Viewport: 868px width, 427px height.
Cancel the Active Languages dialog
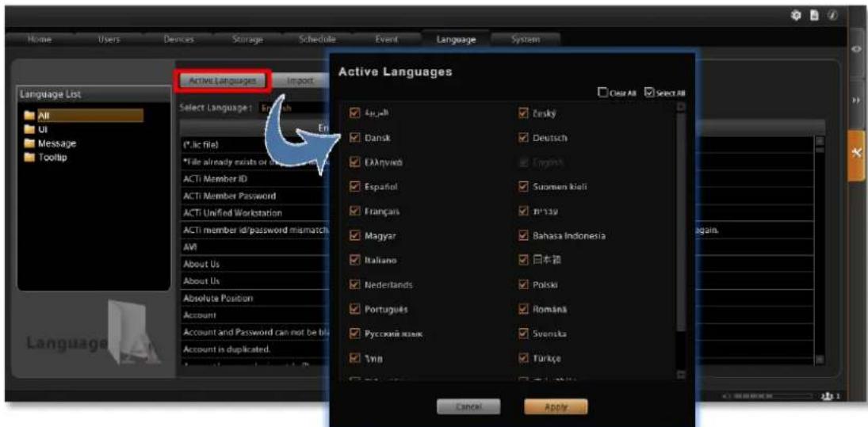468,407
